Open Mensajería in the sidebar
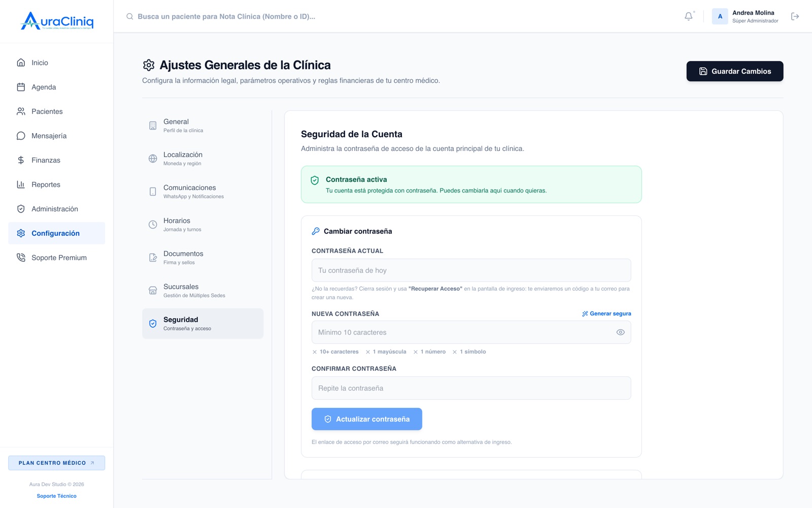The image size is (812, 508). 57,136
